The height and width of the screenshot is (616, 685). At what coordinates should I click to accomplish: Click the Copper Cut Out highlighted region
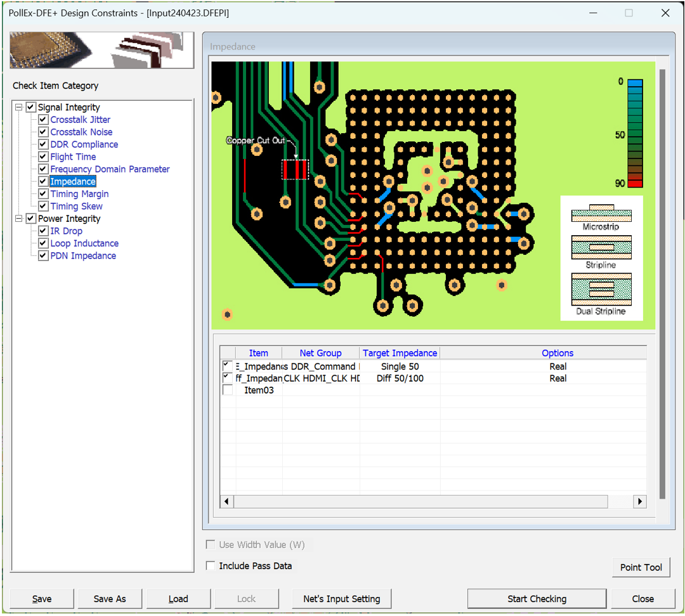click(x=295, y=169)
